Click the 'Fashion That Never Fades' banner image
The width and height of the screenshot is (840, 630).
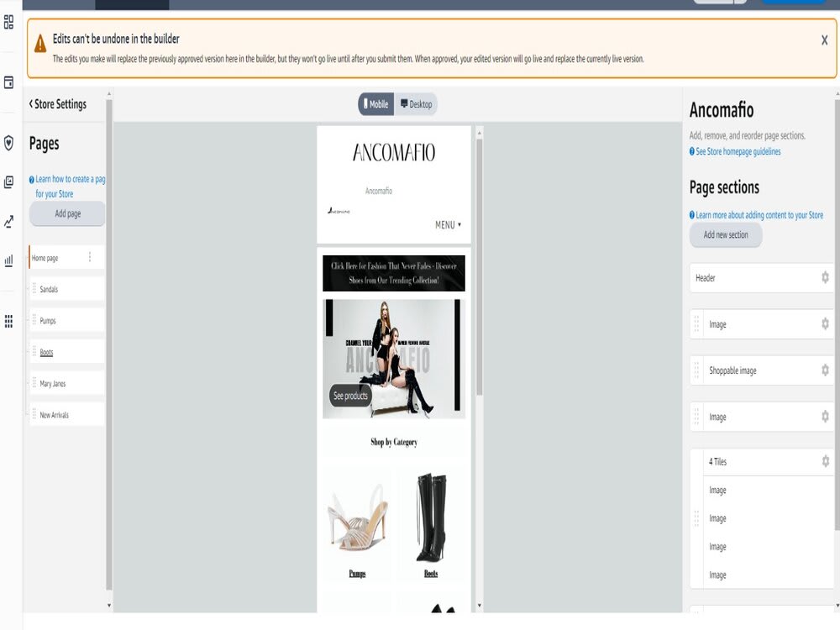(394, 273)
